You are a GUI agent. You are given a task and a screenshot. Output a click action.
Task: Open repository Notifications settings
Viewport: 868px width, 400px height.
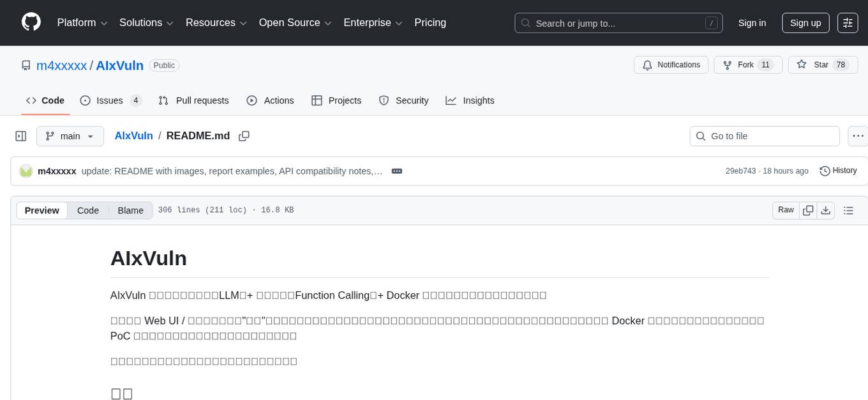tap(671, 65)
